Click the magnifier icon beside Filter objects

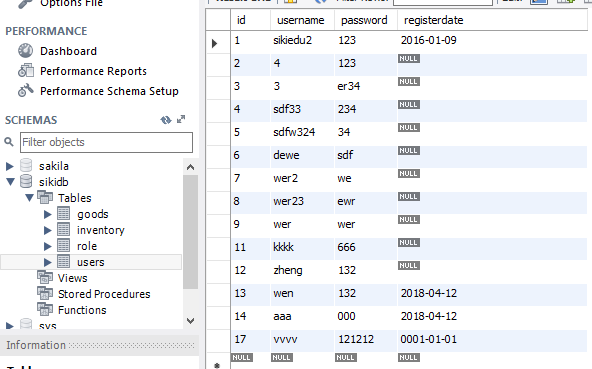click(x=9, y=142)
